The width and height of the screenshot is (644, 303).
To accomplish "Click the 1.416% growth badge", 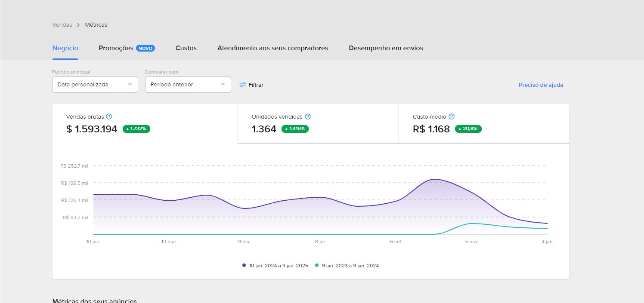I will pyautogui.click(x=295, y=129).
